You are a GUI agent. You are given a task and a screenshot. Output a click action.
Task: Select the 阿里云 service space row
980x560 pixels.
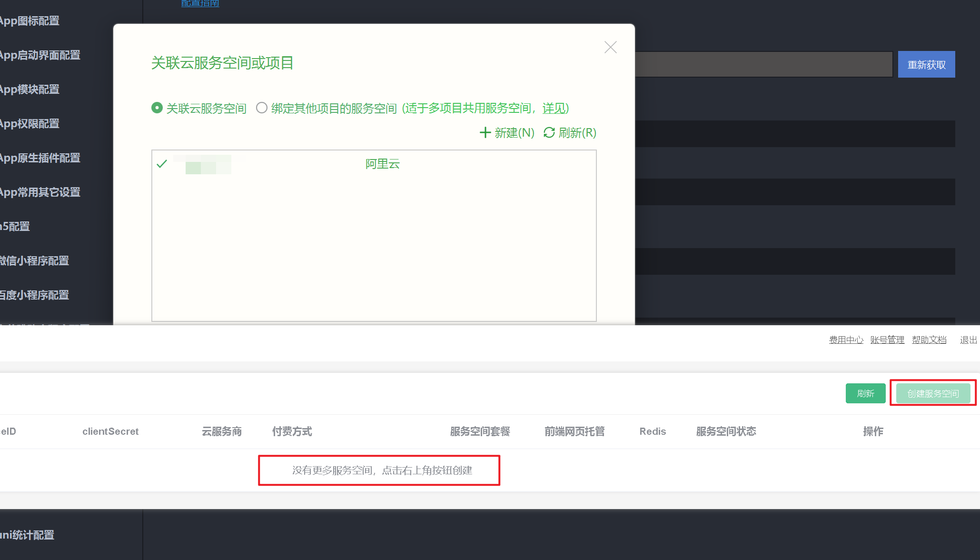[x=374, y=164]
